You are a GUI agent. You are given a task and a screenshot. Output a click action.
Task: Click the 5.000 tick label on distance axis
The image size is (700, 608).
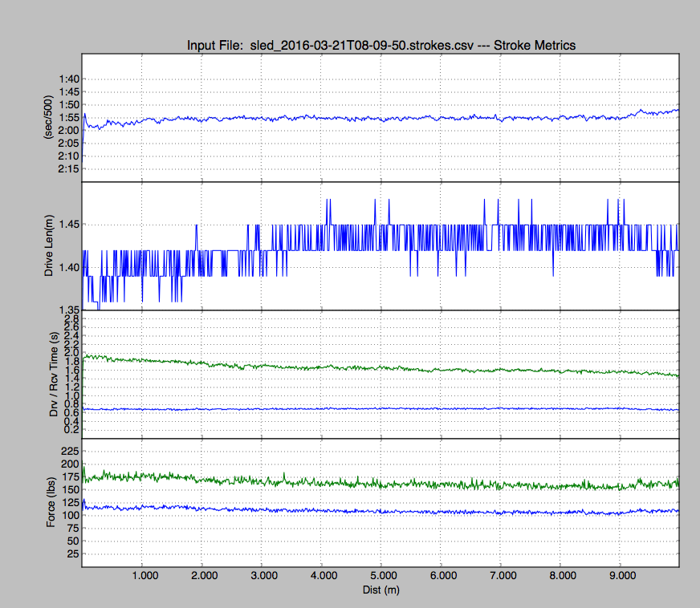[x=381, y=576]
